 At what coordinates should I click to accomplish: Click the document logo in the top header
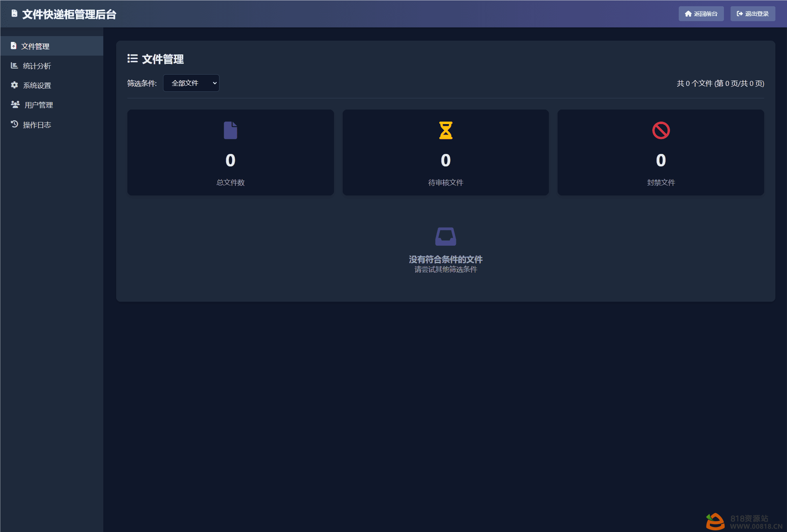coord(15,13)
